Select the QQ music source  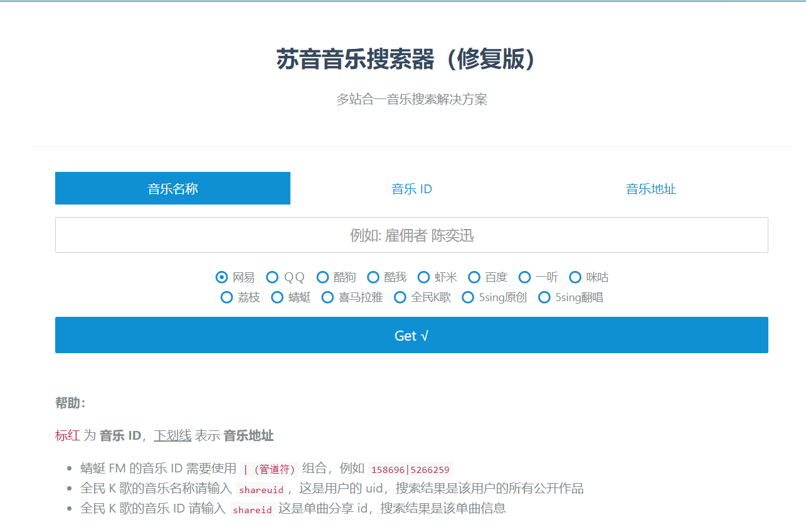tap(272, 277)
